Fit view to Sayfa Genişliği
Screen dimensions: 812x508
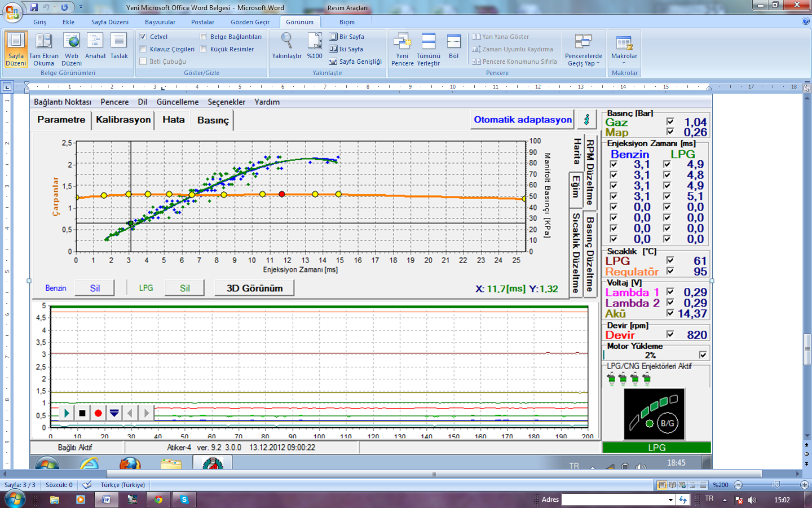pos(355,62)
